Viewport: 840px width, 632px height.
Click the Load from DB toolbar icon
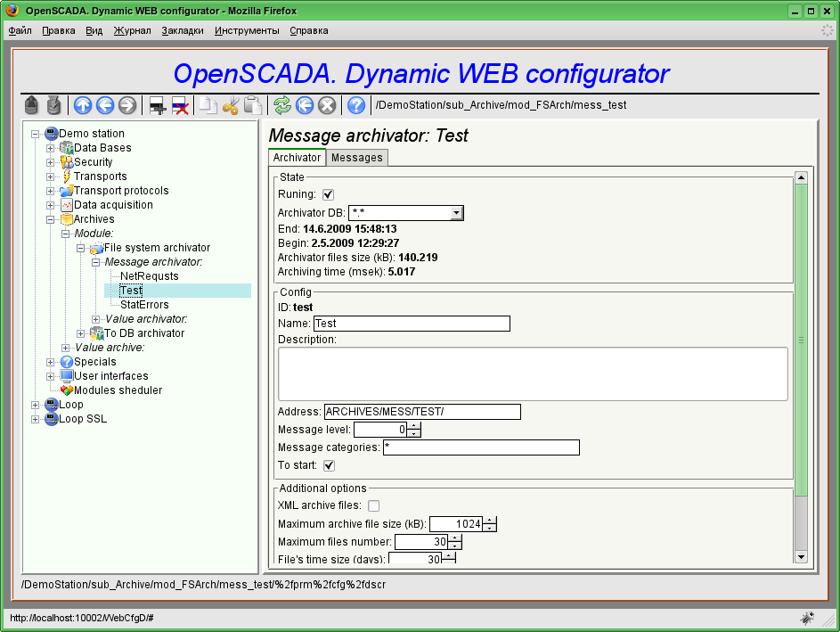[31, 105]
